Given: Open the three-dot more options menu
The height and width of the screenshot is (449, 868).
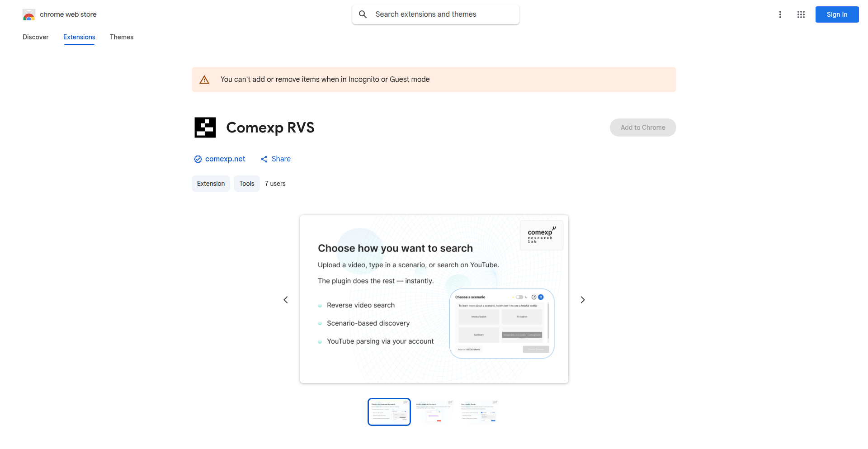Looking at the screenshot, I should 780,14.
